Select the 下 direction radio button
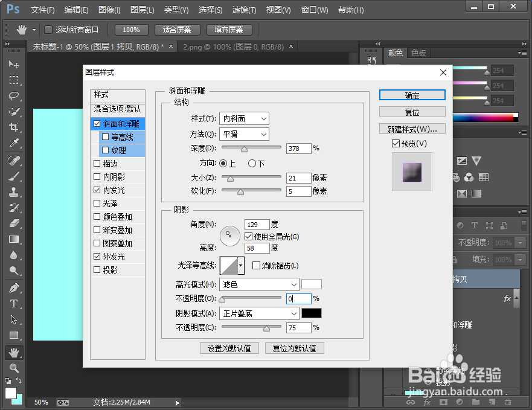The width and height of the screenshot is (532, 410). point(252,164)
